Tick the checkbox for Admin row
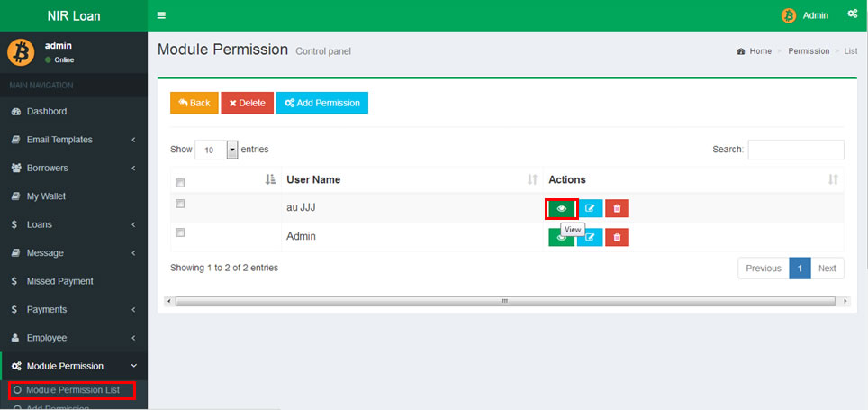The height and width of the screenshot is (410, 868). (180, 232)
